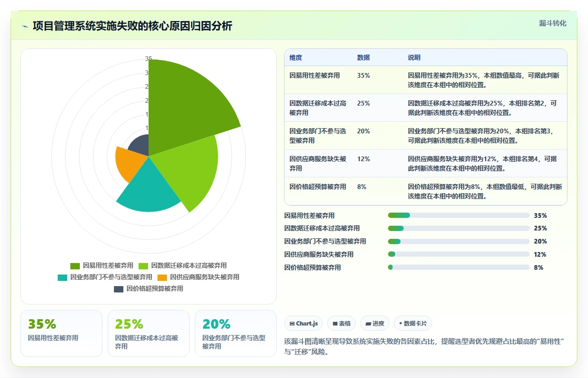The image size is (588, 378).
Task: Click the 因价格超预算被弃用 progress bar
Action: (x=459, y=267)
